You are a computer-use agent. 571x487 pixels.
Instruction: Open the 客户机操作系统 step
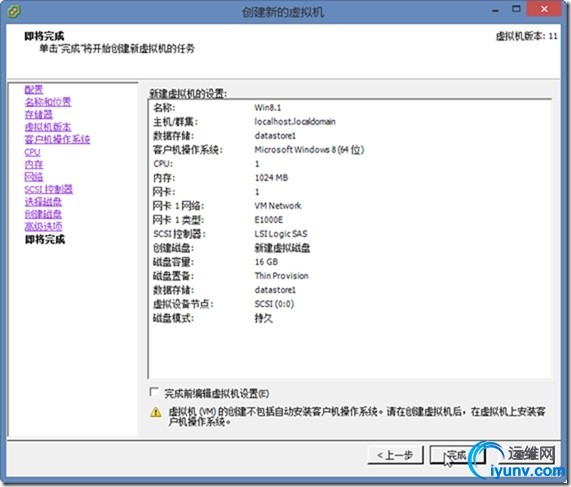pos(57,139)
